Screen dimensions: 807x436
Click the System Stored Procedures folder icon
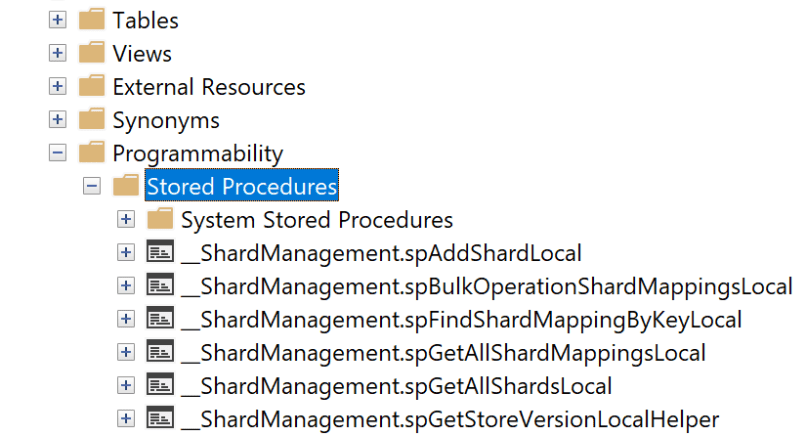pyautogui.click(x=159, y=219)
